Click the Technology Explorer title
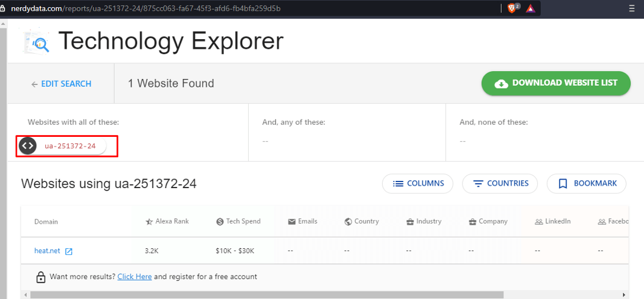This screenshot has height=299, width=644. (x=171, y=41)
